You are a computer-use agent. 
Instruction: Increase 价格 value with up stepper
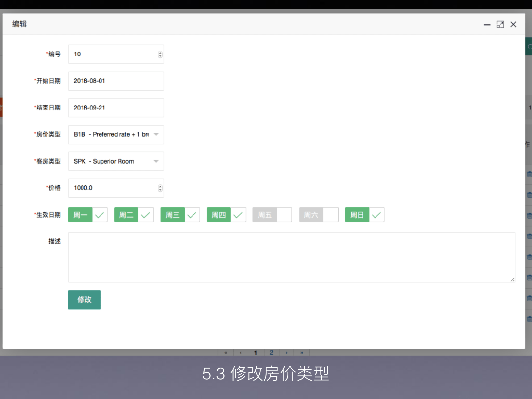[160, 187]
